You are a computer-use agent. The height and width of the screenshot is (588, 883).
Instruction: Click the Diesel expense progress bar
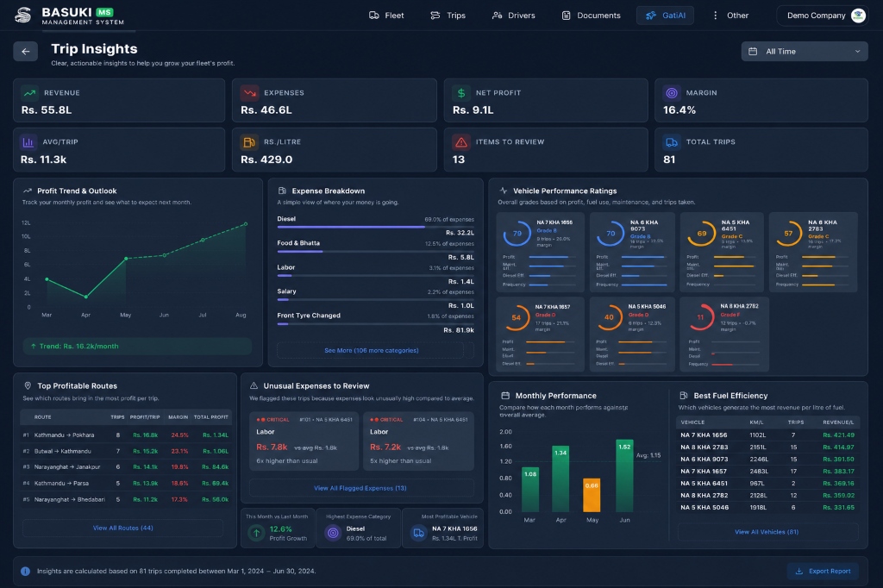[x=376, y=227]
